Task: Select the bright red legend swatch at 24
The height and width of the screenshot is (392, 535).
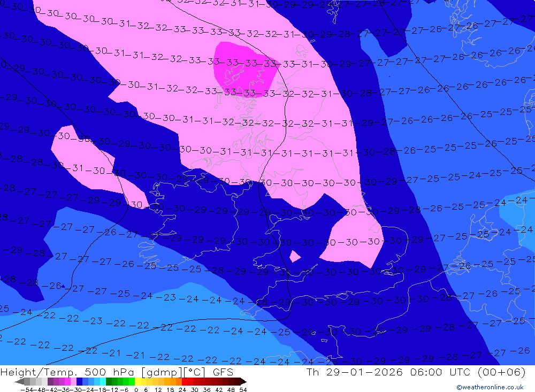Action: tap(185, 381)
